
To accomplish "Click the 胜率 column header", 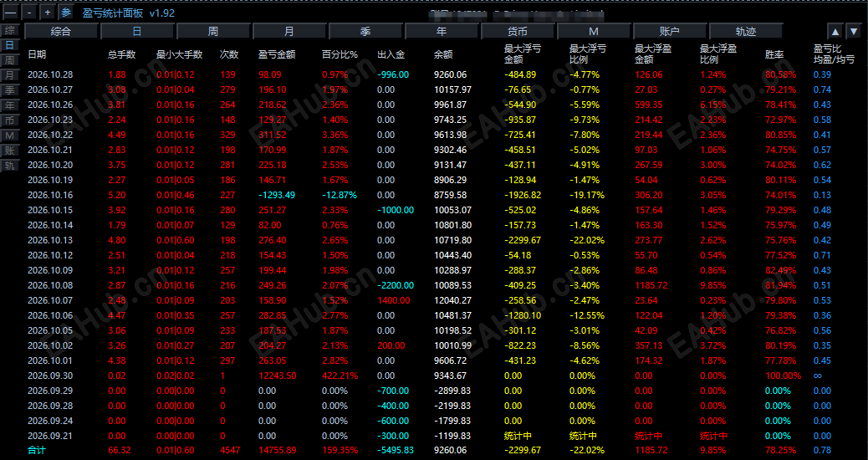I will pyautogui.click(x=774, y=54).
